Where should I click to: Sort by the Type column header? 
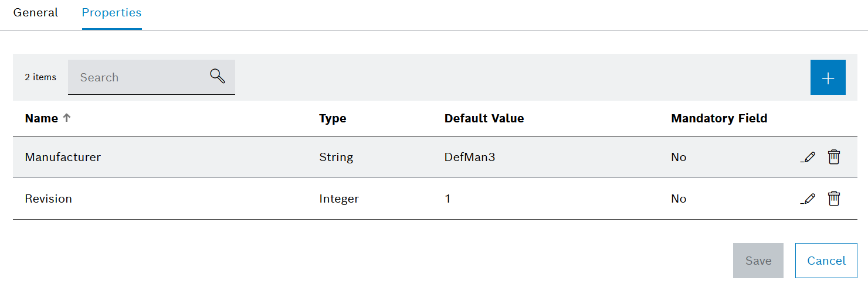pos(333,118)
